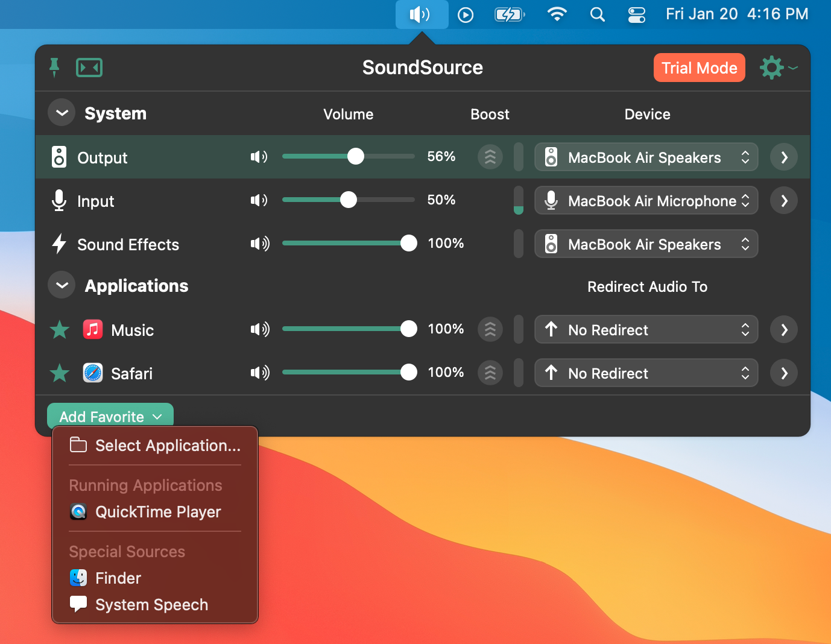831x644 pixels.
Task: Open Sound Effects device dropdown
Action: pos(646,244)
